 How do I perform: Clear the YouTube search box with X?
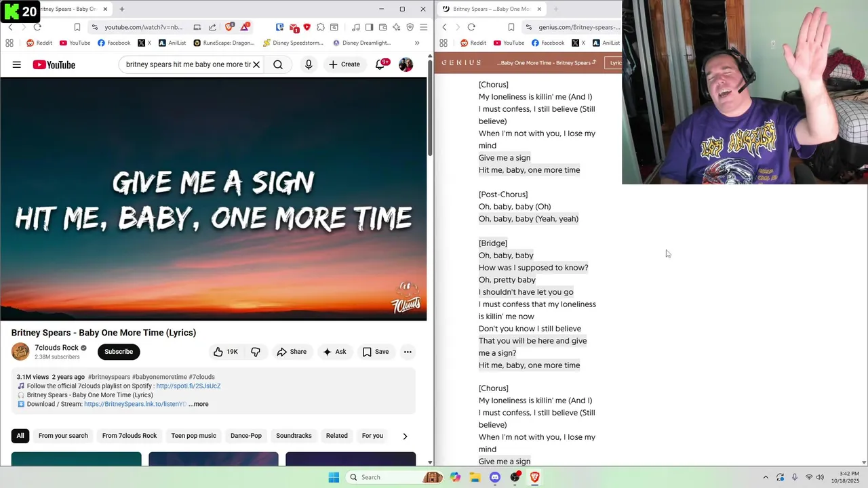point(256,64)
